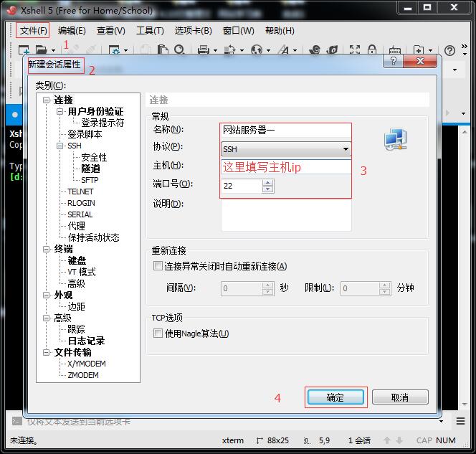Open the dropdown arrow next to Print icon
This screenshot has width=476, height=454.
[215, 50]
